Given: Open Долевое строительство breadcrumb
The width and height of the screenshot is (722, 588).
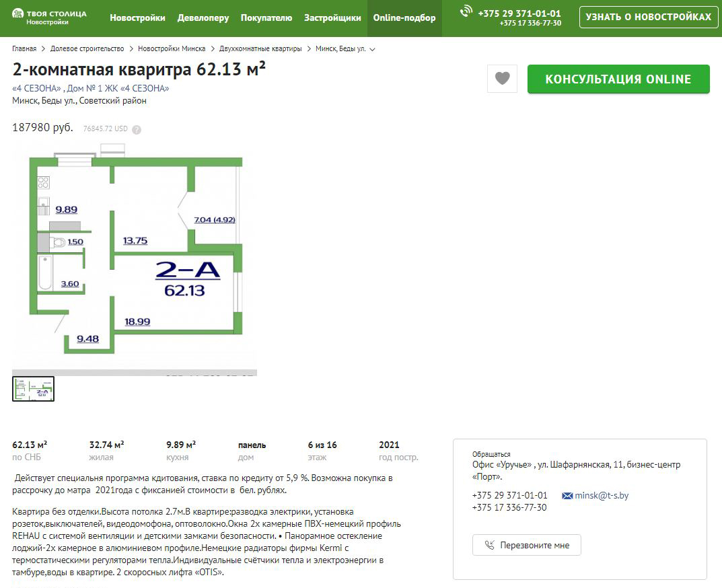Looking at the screenshot, I should tap(87, 49).
